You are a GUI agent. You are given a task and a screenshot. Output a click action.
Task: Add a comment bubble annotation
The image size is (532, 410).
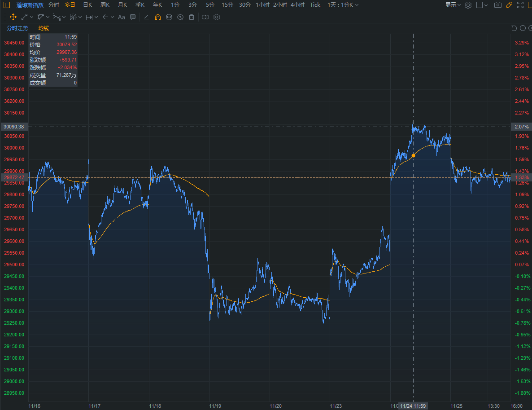coord(133,17)
